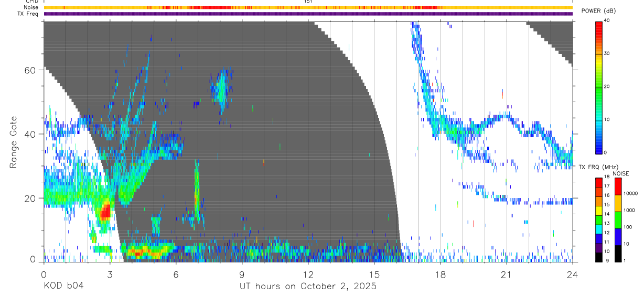Click the 'NOISE' legend title
The width and height of the screenshot is (644, 297).
(x=621, y=173)
